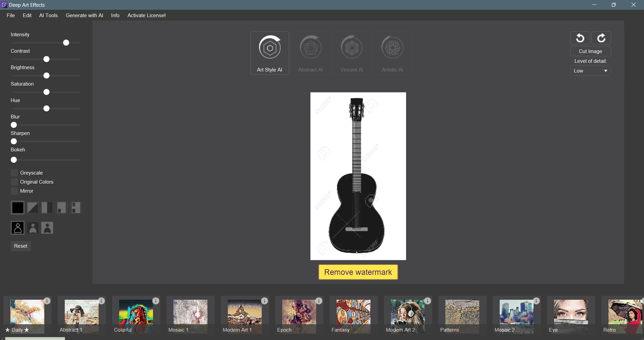644x340 pixels.
Task: Open info icon on Daily style
Action: (47, 301)
